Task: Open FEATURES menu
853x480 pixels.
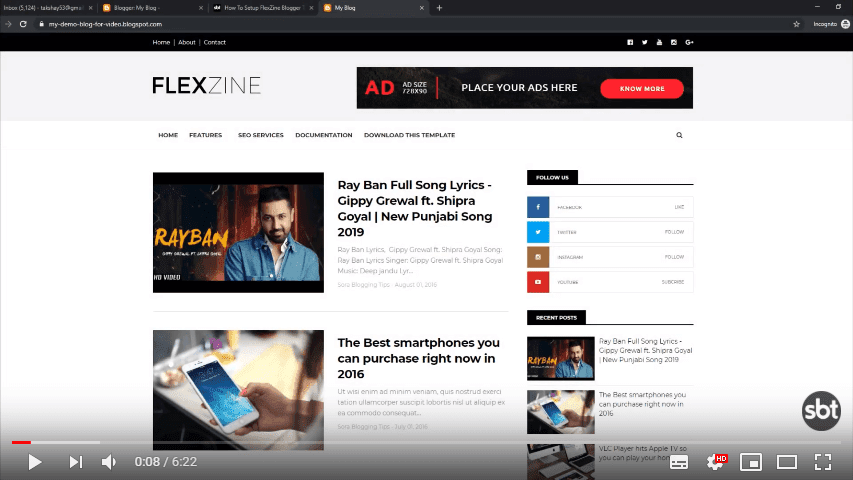Action: [206, 135]
